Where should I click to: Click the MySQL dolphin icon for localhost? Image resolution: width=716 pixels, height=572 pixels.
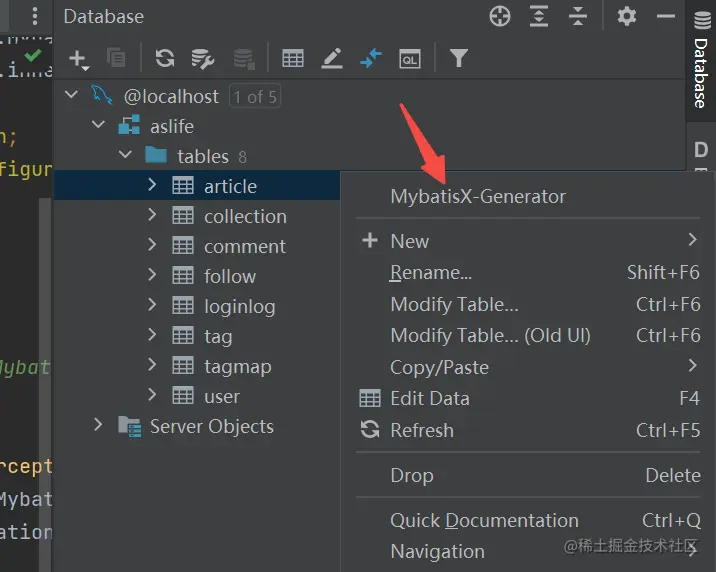[101, 95]
